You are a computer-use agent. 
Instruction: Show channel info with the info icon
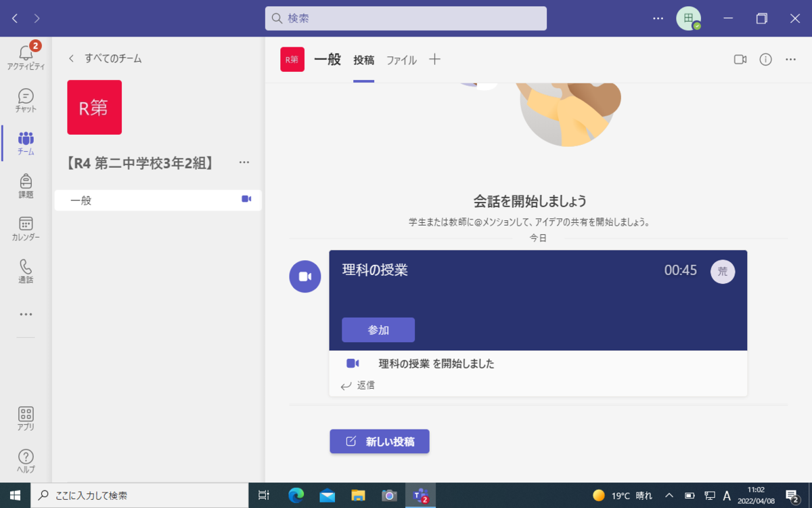(765, 60)
